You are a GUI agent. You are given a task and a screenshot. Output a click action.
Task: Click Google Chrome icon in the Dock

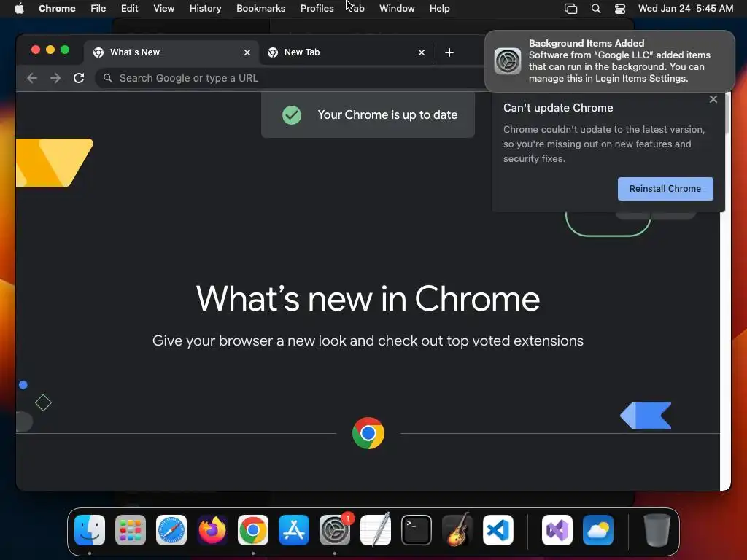pos(253,530)
